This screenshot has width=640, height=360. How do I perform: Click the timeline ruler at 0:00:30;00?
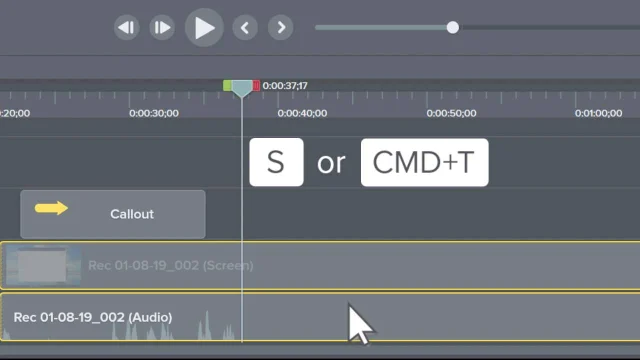(x=154, y=113)
